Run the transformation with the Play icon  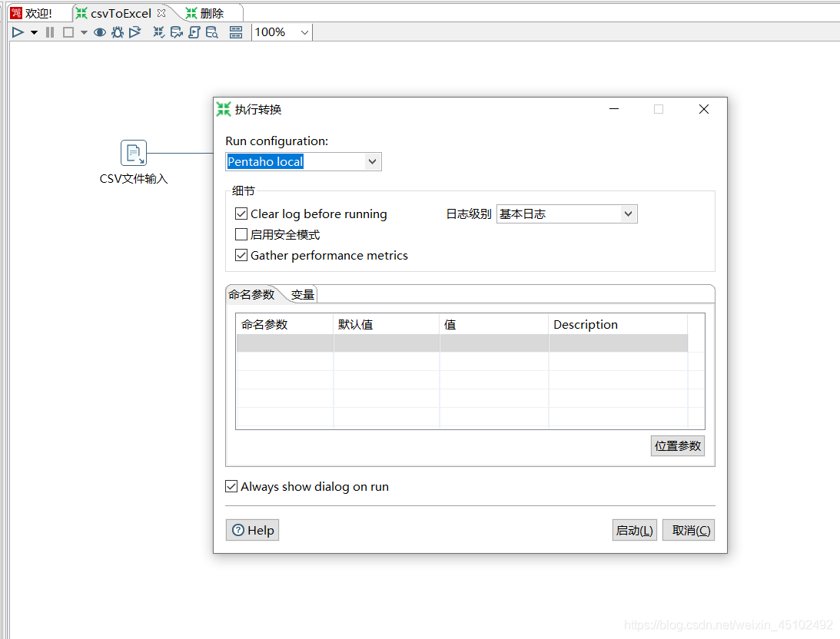pyautogui.click(x=17, y=32)
